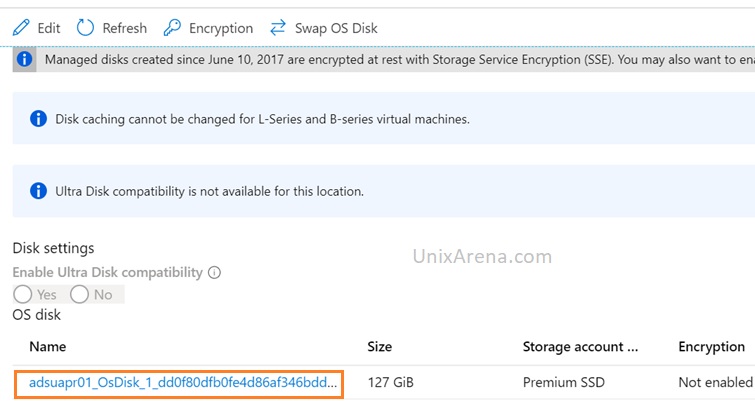The image size is (755, 409).
Task: Select the No radio button
Action: [x=79, y=294]
